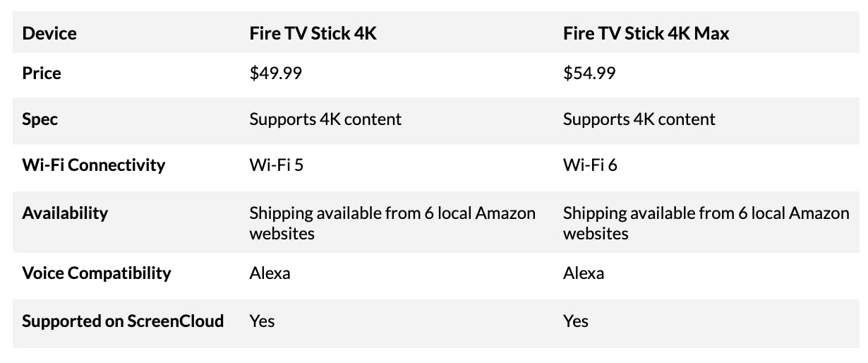Viewport: 868px width, 363px height.
Task: Click Alexa under Fire TV Stick 4K
Action: (x=270, y=273)
